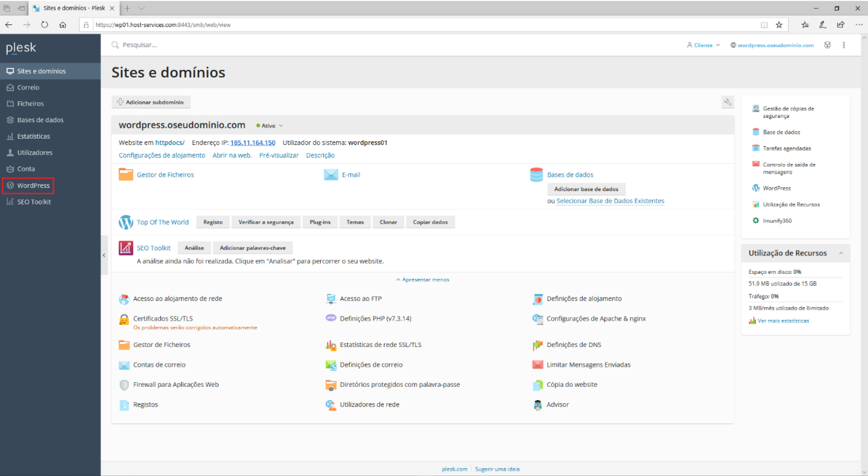Collapse the left sidebar with arrow handle

(104, 255)
